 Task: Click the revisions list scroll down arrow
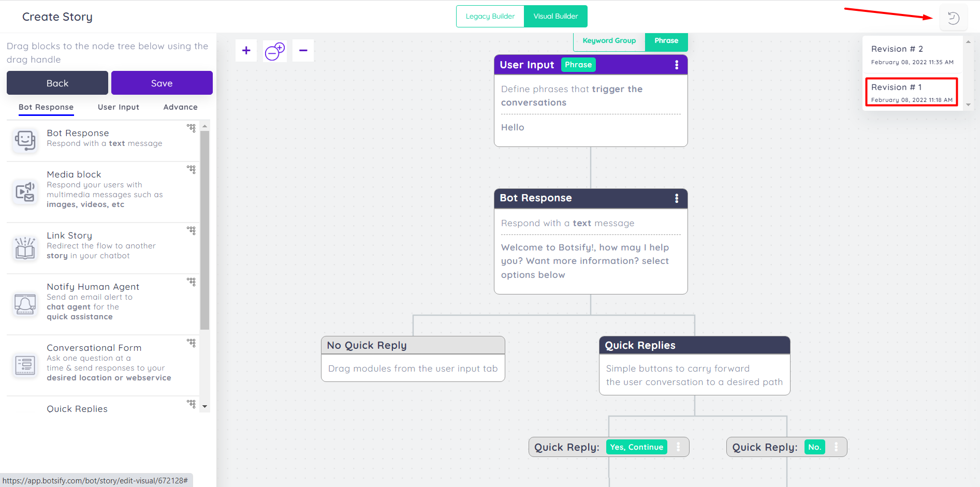969,105
